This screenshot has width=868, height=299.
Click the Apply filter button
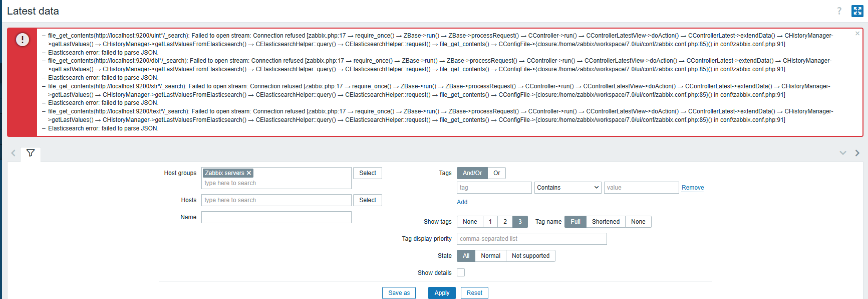tap(442, 293)
